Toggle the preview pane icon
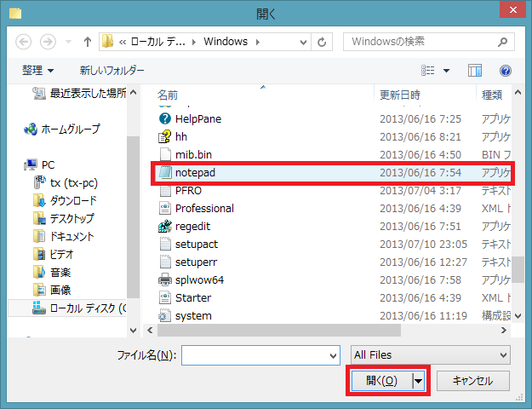Screen dimensions: 532x409 point(475,71)
